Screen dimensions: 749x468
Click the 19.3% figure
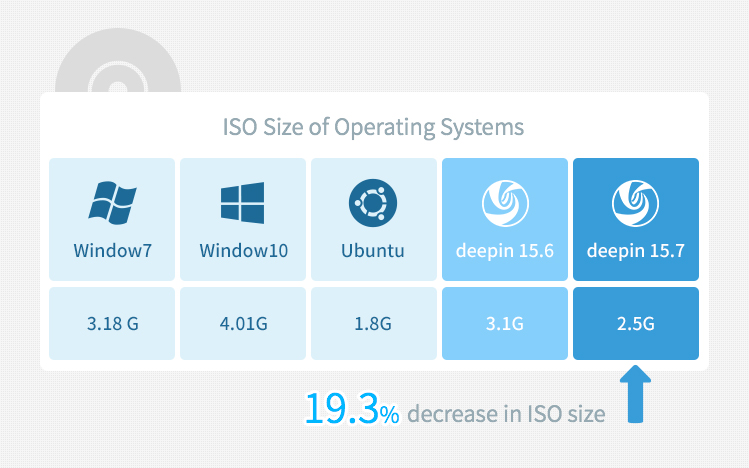coord(352,409)
